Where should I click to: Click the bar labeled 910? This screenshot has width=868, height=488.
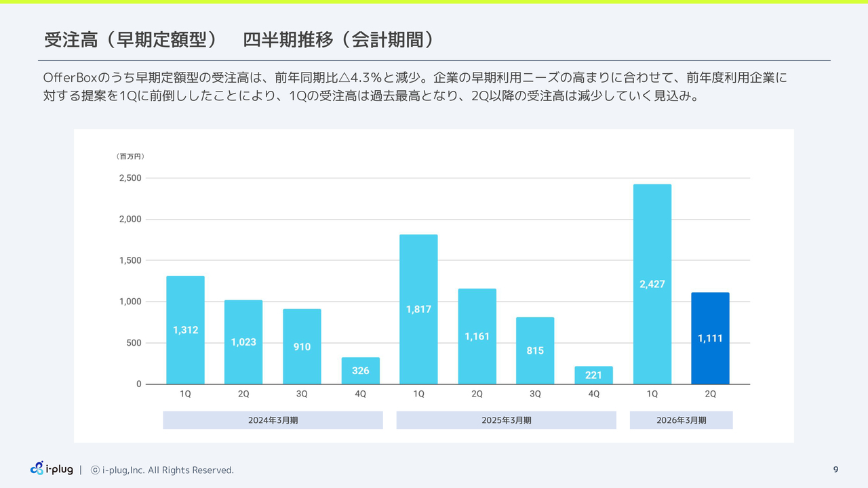tap(302, 346)
